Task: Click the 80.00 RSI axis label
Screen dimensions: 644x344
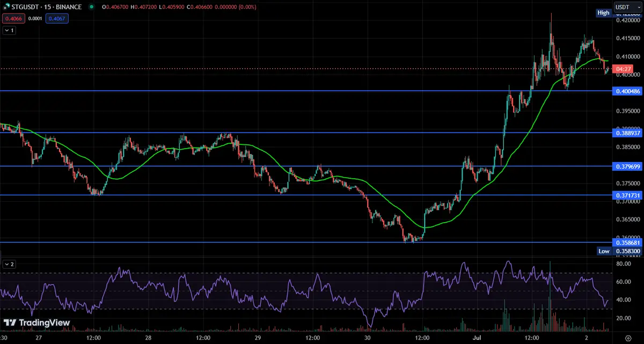Action: point(623,264)
